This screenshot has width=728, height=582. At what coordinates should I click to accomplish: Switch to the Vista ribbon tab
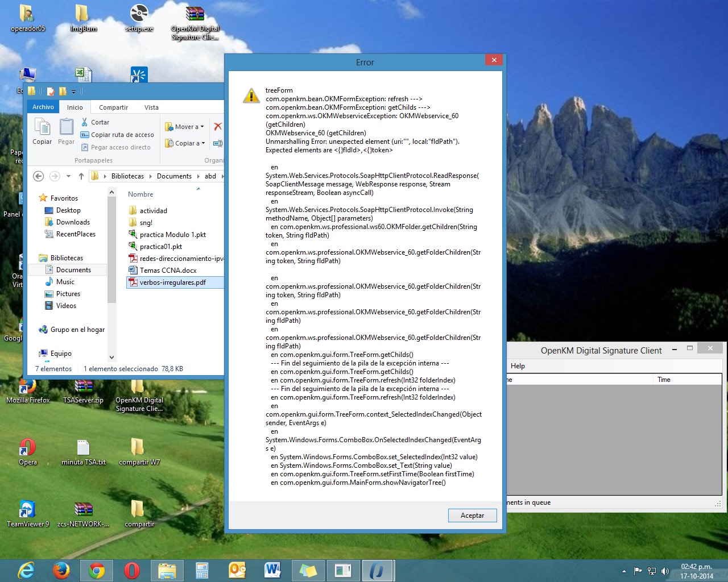(x=151, y=107)
